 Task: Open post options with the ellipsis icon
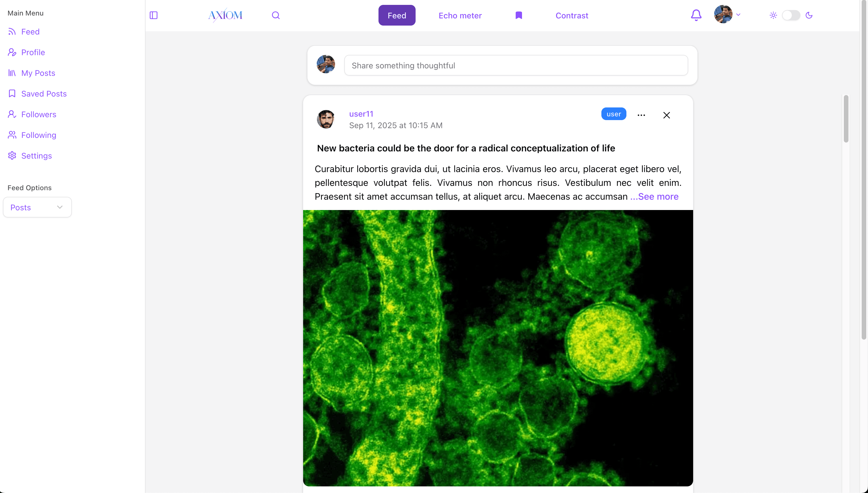(x=641, y=115)
